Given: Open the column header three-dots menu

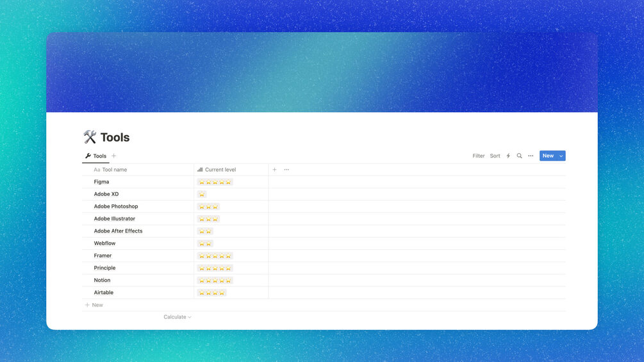Looking at the screenshot, I should [286, 170].
